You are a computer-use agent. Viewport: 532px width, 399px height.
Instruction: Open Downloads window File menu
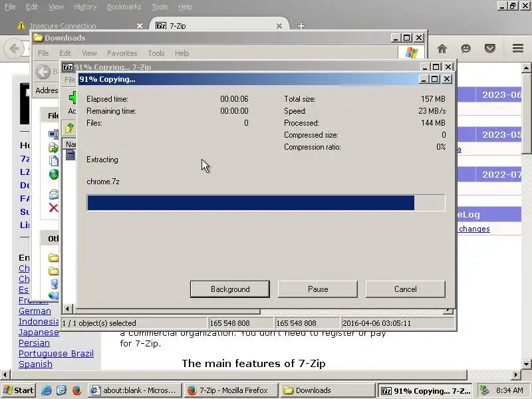tap(43, 53)
